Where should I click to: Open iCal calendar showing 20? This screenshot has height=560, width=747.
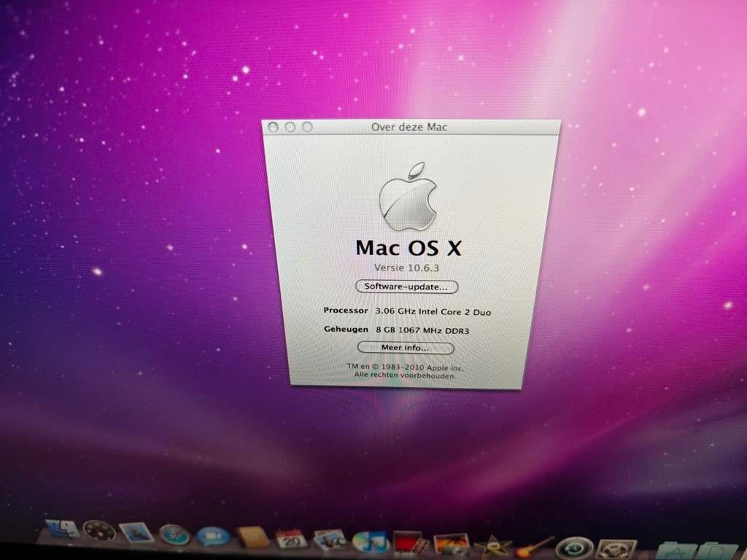(x=291, y=539)
